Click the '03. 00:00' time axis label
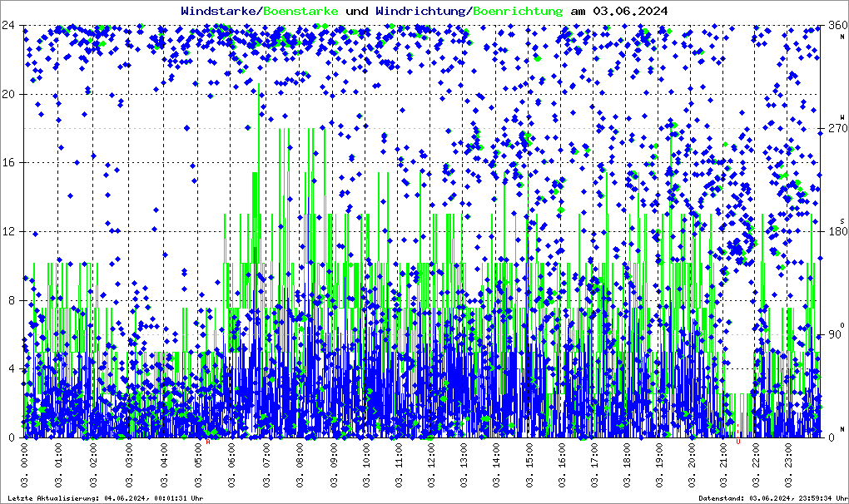Viewport: 849px width, 504px height. (25, 464)
